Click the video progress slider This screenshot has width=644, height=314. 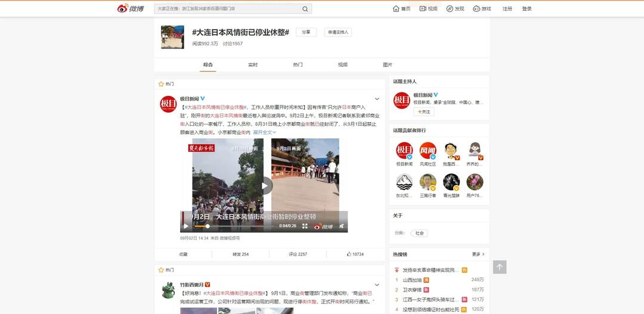[x=234, y=226]
